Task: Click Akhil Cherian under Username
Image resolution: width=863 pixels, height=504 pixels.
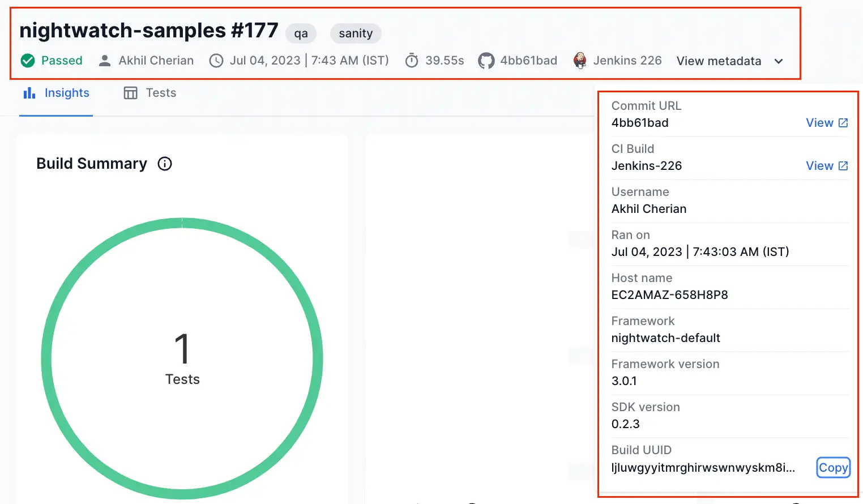Action: tap(649, 209)
